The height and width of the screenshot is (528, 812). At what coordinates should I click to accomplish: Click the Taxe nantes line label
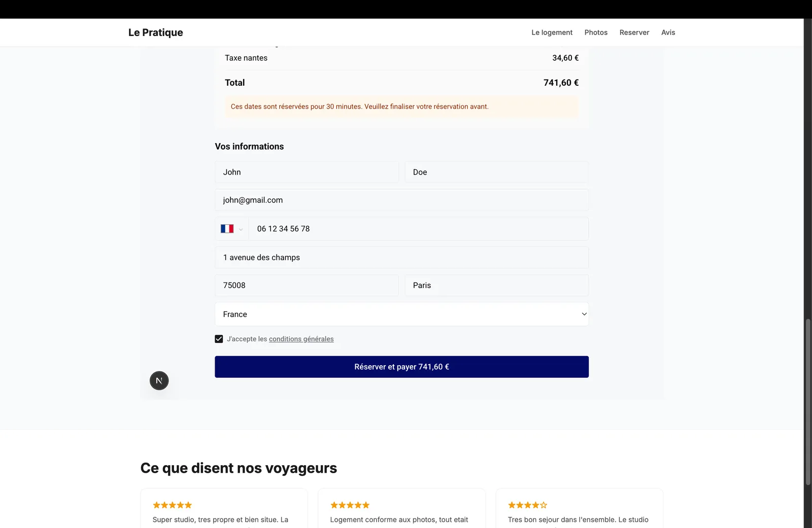pyautogui.click(x=246, y=58)
